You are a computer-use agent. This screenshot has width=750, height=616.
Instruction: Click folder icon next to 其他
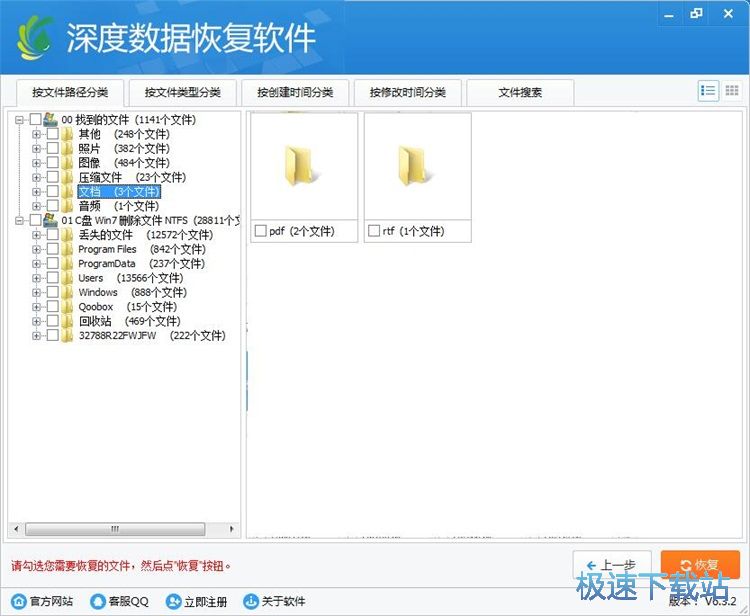coord(67,134)
